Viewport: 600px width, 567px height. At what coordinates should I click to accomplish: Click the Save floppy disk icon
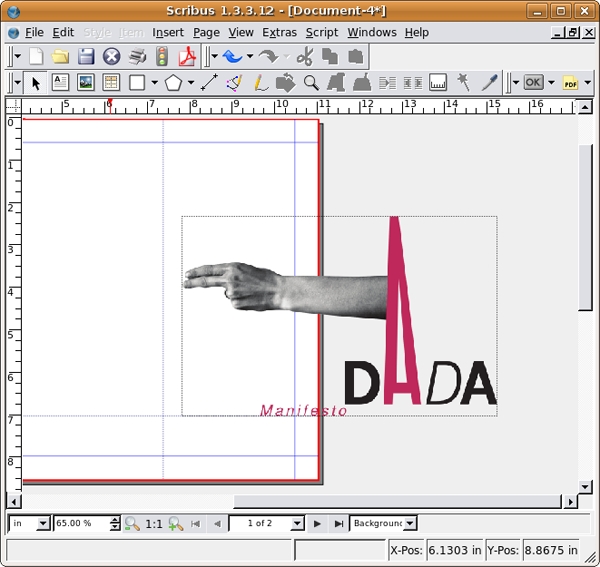click(86, 57)
